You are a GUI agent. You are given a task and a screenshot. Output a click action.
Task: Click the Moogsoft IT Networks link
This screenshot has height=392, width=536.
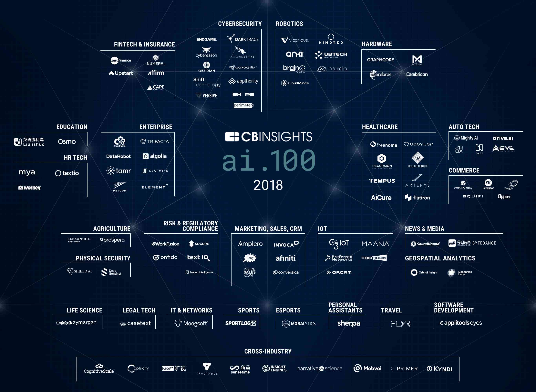193,323
